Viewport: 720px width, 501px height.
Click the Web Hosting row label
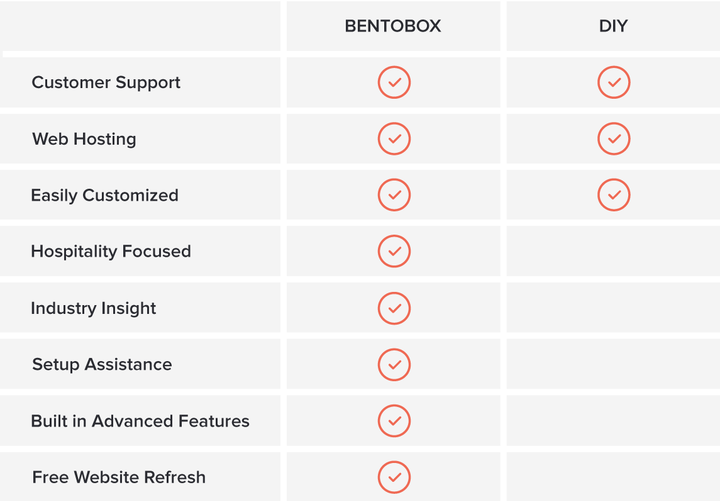tap(84, 139)
